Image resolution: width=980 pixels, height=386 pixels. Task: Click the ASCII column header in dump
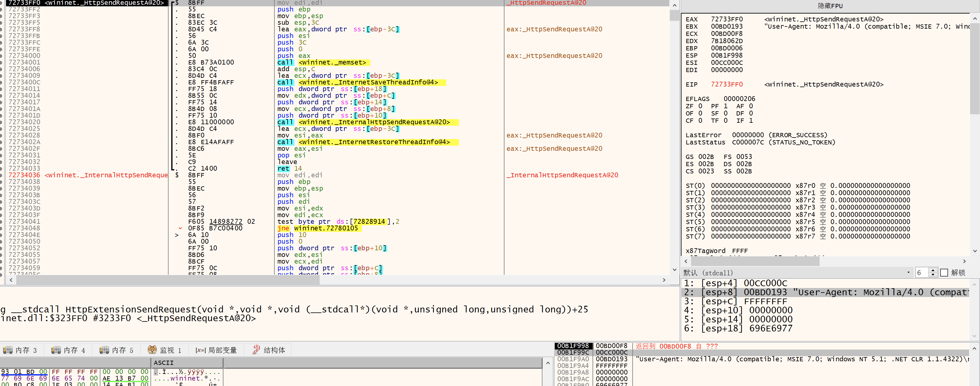click(x=187, y=363)
